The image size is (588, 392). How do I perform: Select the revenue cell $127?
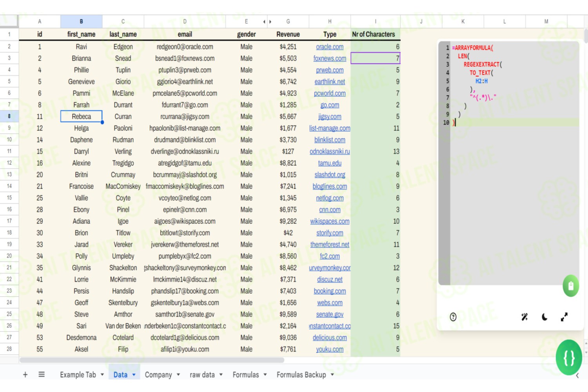click(288, 152)
